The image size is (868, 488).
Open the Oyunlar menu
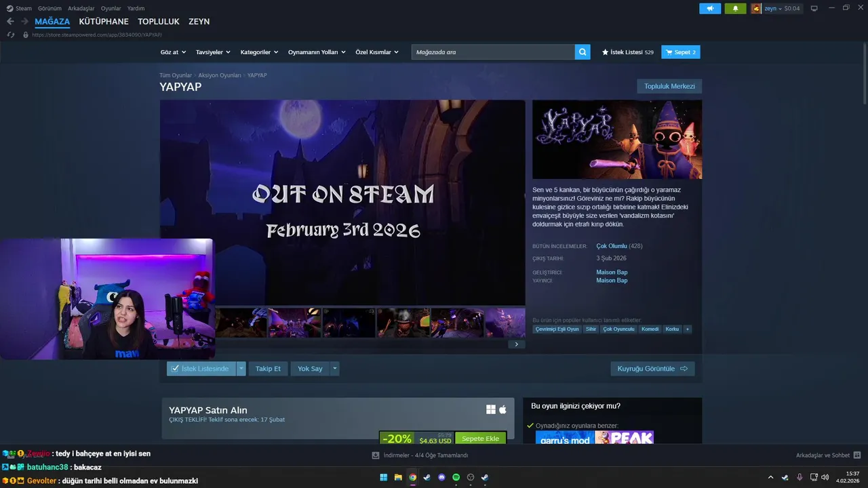(111, 8)
